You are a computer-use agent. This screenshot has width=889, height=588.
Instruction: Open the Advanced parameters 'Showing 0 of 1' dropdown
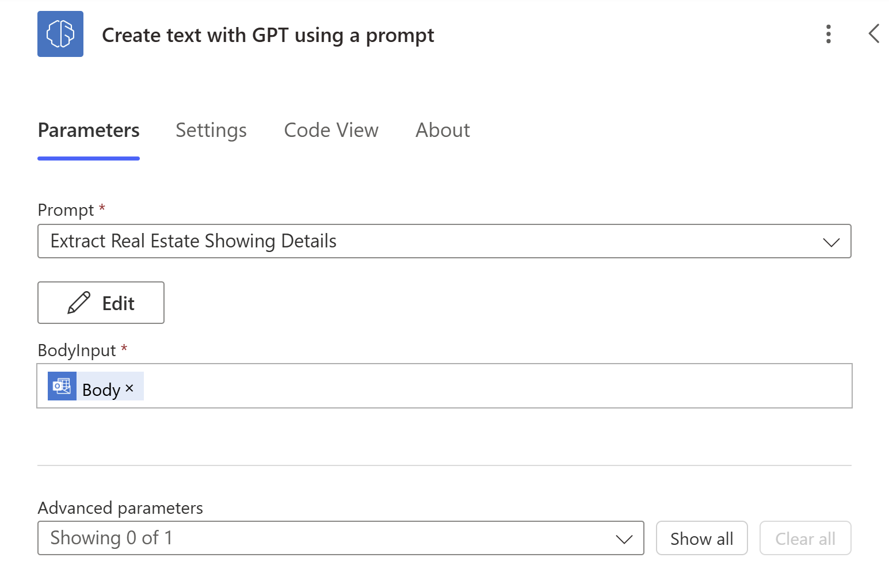322,538
